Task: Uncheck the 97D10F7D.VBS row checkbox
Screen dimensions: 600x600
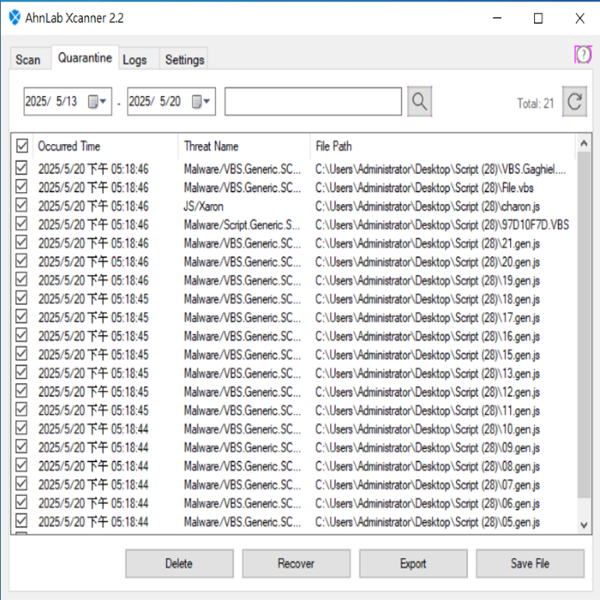Action: 21,224
